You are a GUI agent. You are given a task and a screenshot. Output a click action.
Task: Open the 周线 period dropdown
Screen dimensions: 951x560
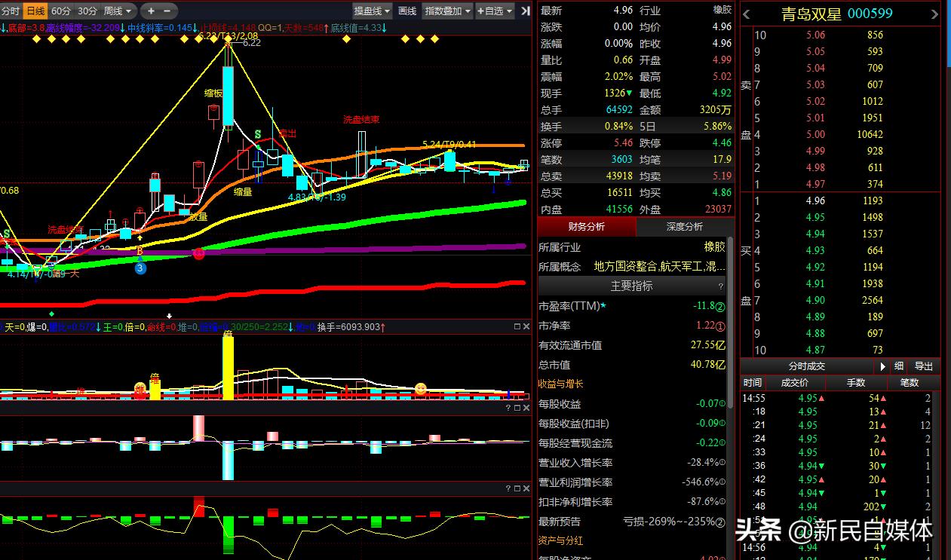(x=118, y=11)
